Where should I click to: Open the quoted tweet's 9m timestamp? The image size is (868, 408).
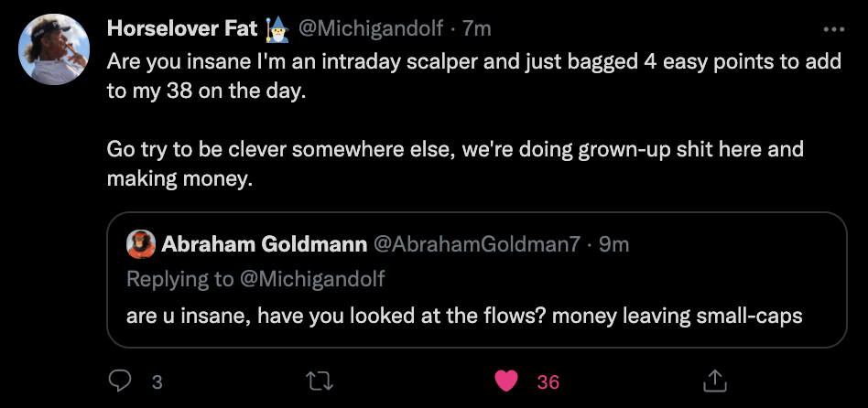click(613, 244)
